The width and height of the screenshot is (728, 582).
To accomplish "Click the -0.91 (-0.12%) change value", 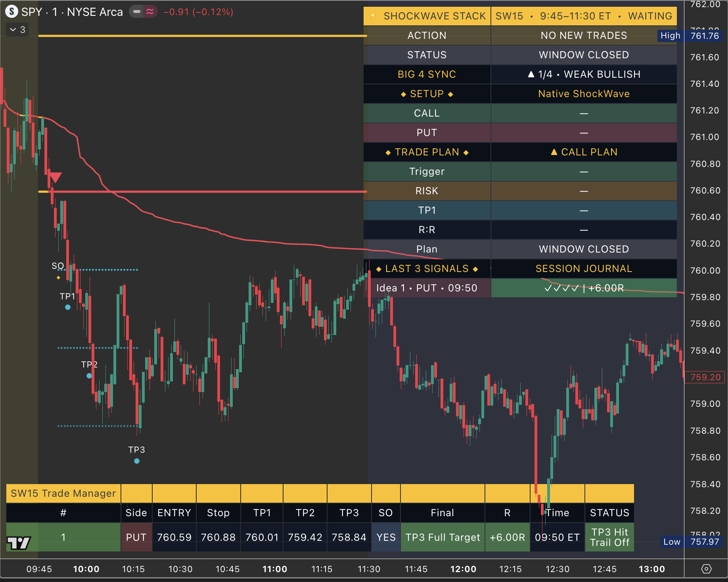I will click(x=198, y=12).
